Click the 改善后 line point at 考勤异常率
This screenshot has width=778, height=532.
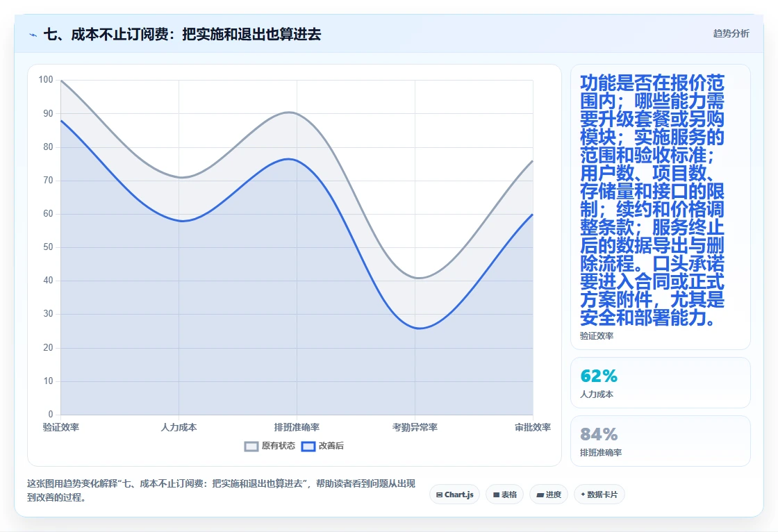(415, 328)
